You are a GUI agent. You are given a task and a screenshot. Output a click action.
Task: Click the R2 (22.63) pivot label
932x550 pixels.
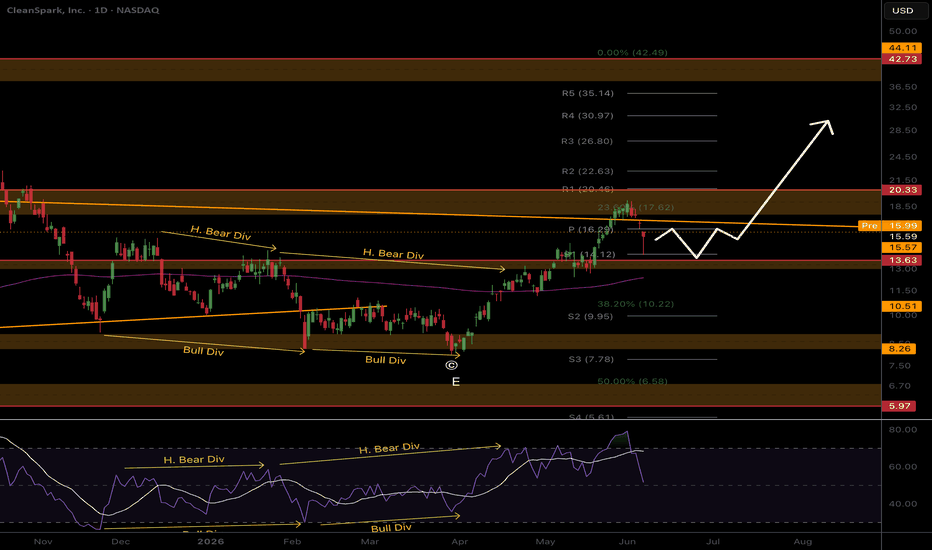pyautogui.click(x=587, y=171)
